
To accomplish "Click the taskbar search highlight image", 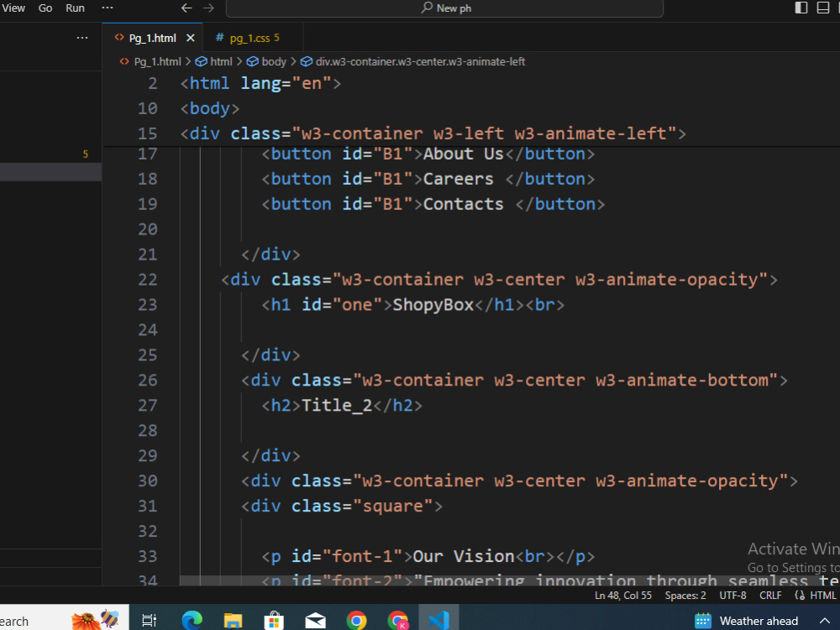I will point(96,620).
